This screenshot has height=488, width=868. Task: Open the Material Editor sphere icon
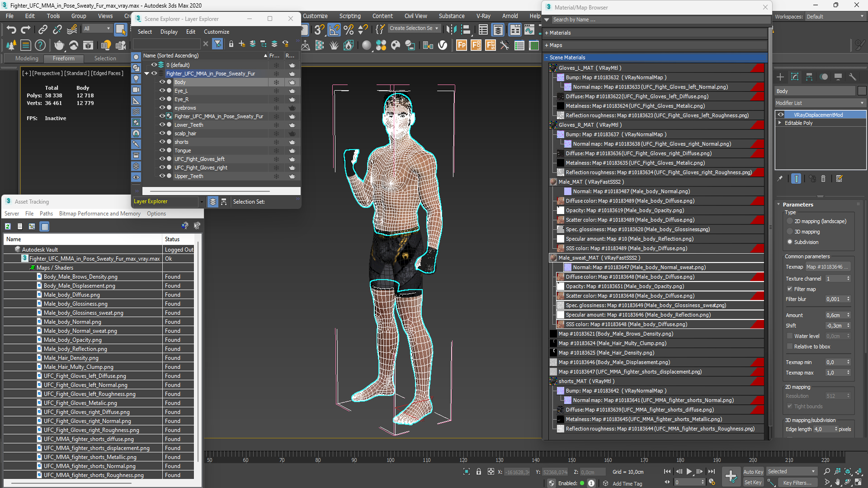pos(367,45)
